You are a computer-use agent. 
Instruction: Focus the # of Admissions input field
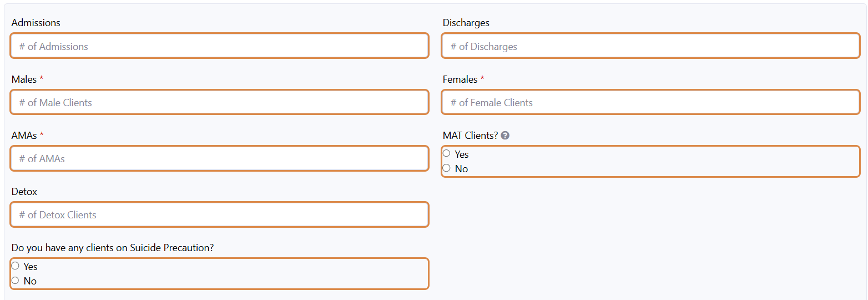(219, 46)
